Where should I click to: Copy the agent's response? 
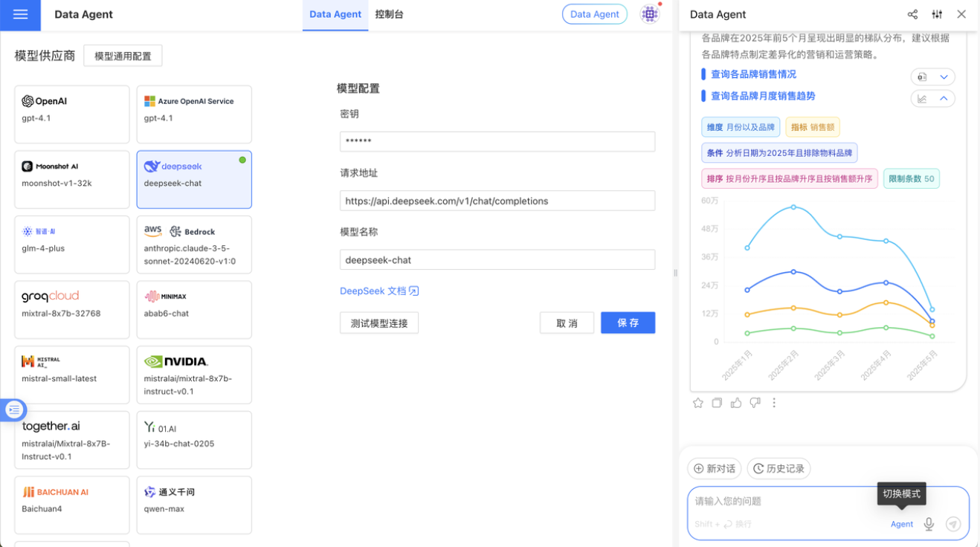point(716,402)
